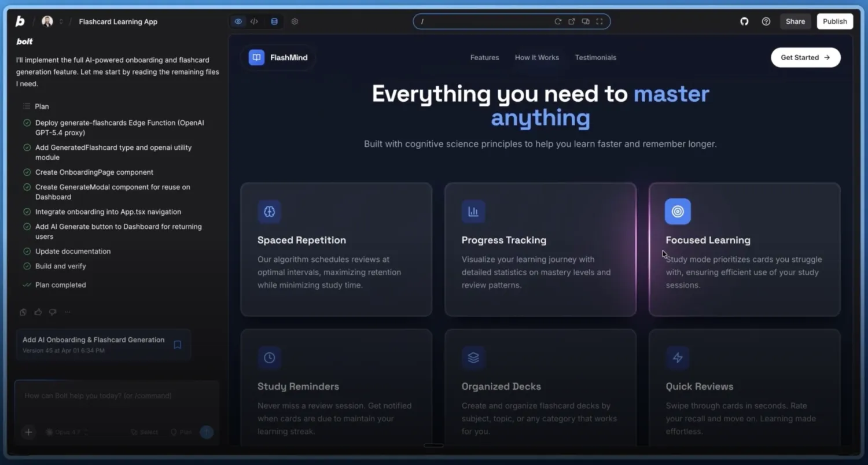Viewport: 868px width, 465px height.
Task: Open the Opus model selector dropdown
Action: [x=67, y=432]
